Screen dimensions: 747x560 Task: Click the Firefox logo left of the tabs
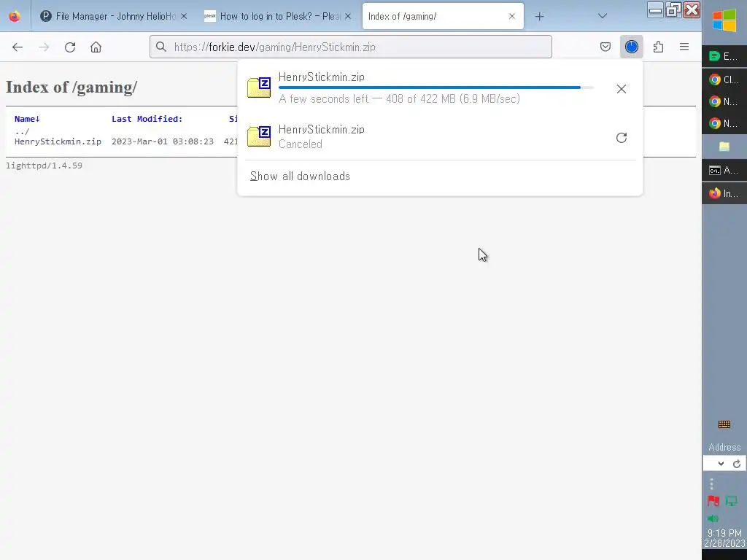click(x=15, y=16)
